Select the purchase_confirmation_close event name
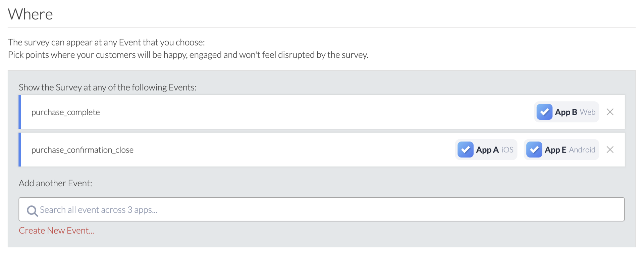The width and height of the screenshot is (644, 255). tap(83, 150)
